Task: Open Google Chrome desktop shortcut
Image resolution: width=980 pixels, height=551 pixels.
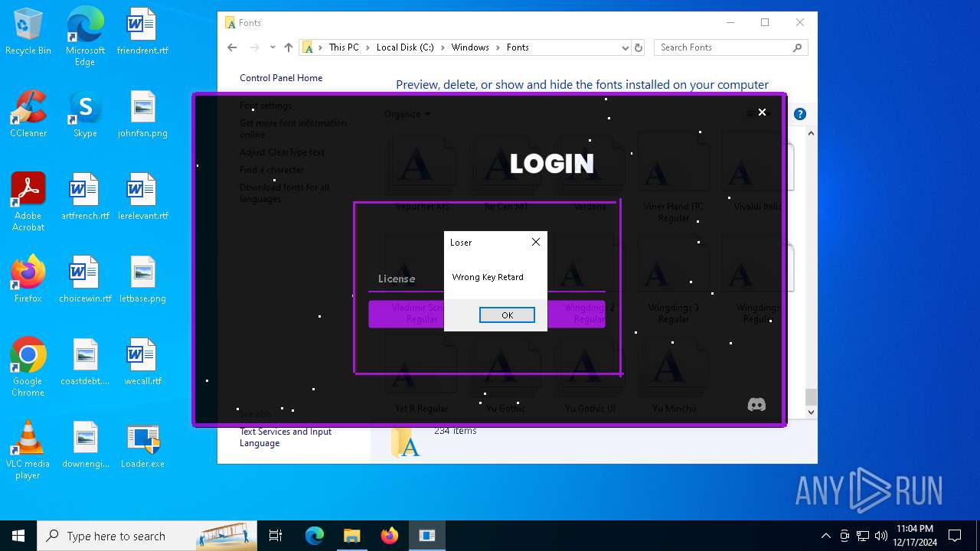Action: click(28, 367)
